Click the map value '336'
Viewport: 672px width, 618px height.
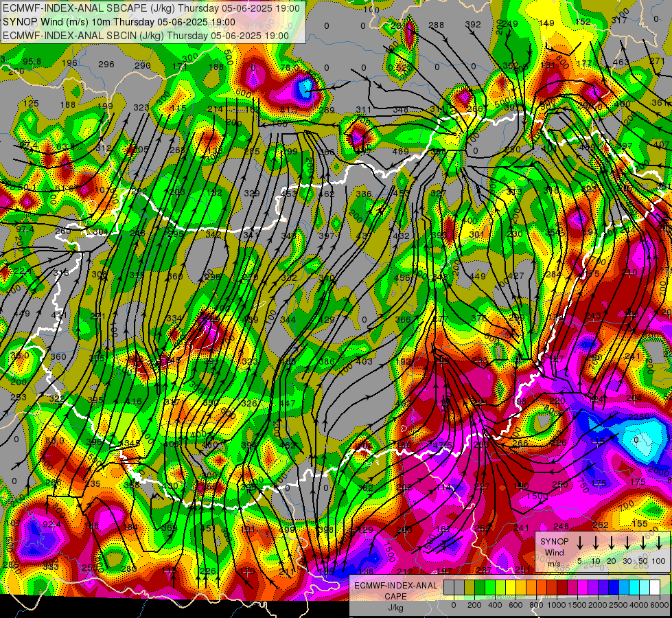(x=364, y=194)
